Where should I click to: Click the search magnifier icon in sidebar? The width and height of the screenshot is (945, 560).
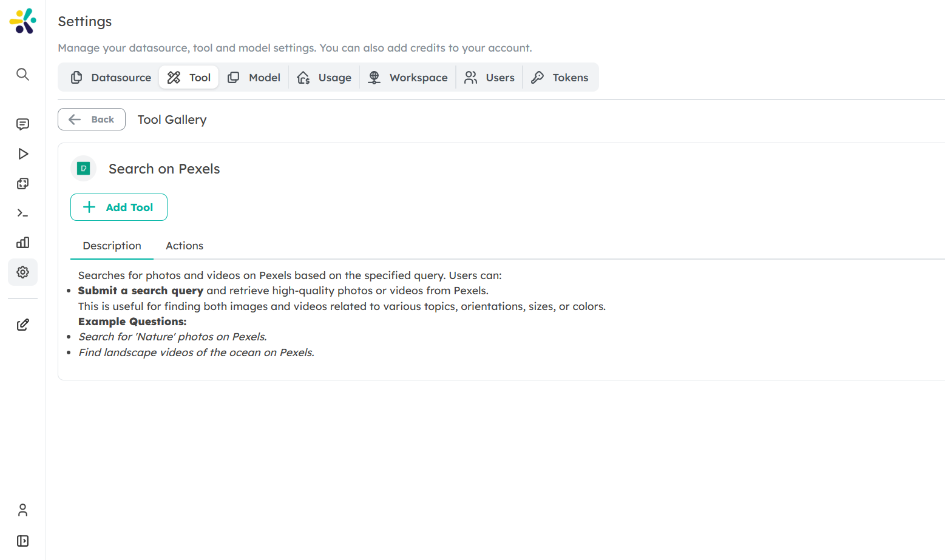coord(22,74)
